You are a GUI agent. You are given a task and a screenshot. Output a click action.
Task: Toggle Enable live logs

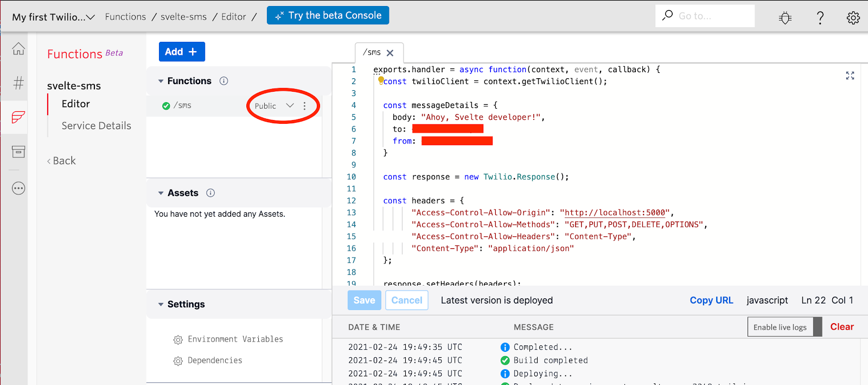tap(784, 327)
